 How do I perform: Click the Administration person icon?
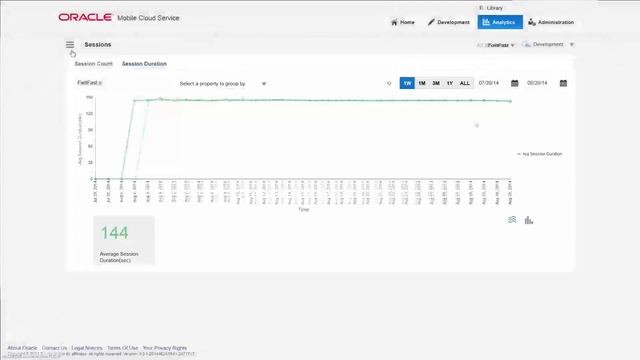click(531, 22)
